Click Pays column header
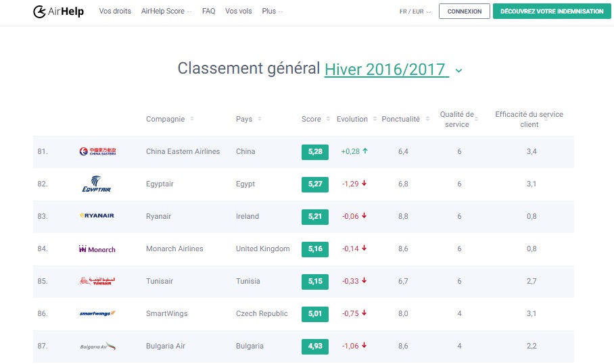This screenshot has width=614, height=364. tap(244, 119)
